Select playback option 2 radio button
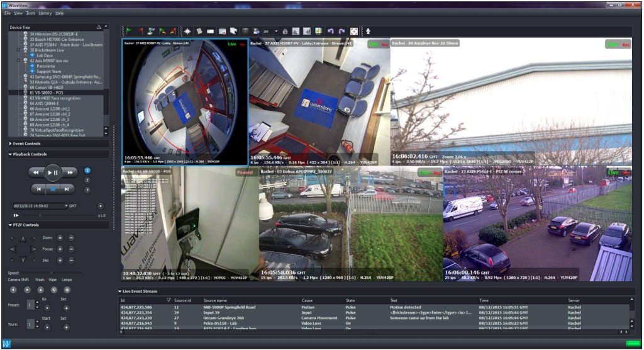Viewport: 644px width, 350px height. (x=87, y=180)
